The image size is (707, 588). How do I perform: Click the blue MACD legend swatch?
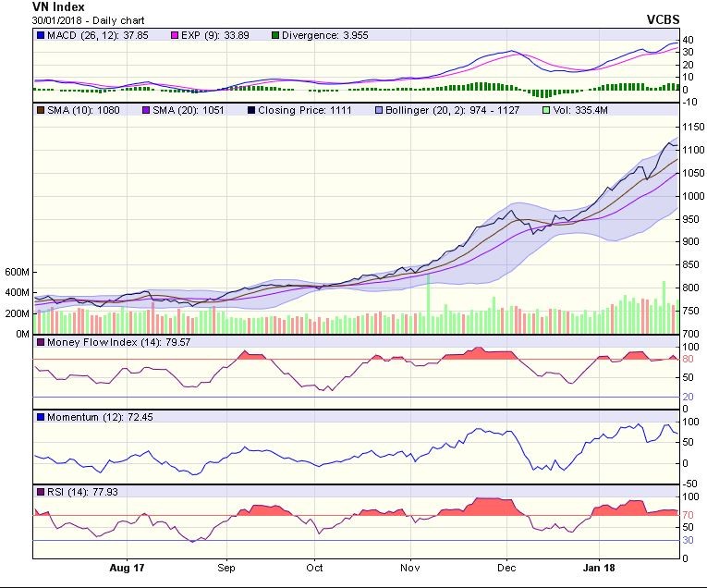[39, 35]
